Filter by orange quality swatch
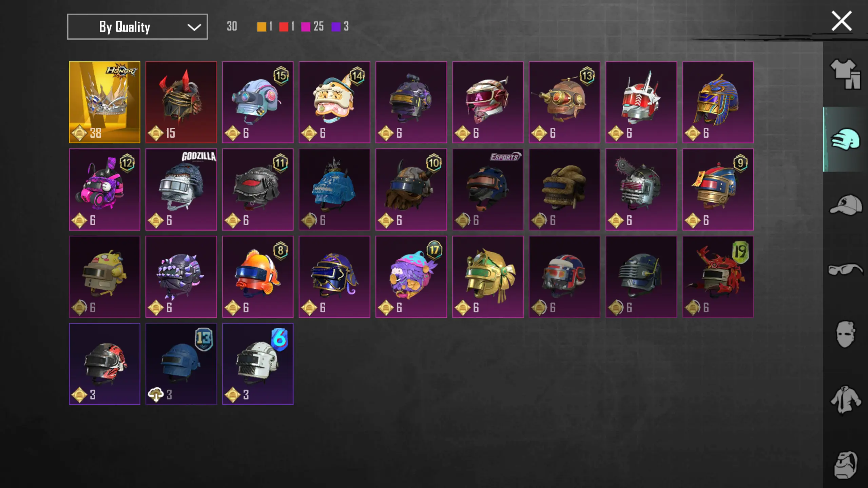868x488 pixels. pyautogui.click(x=262, y=27)
